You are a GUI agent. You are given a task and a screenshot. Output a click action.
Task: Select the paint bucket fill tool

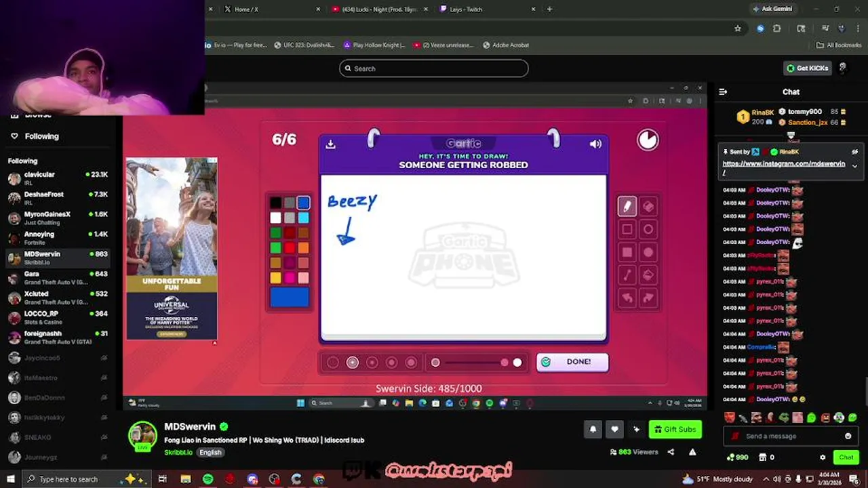[x=648, y=275]
